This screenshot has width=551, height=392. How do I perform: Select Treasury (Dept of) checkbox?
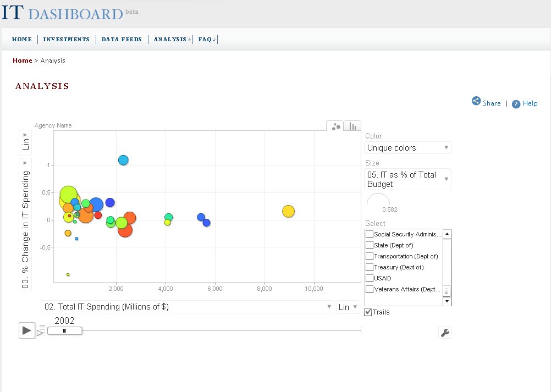click(370, 267)
